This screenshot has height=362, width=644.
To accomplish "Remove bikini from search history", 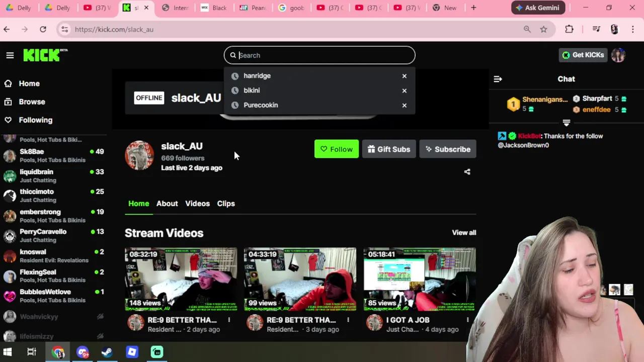I will click(405, 90).
